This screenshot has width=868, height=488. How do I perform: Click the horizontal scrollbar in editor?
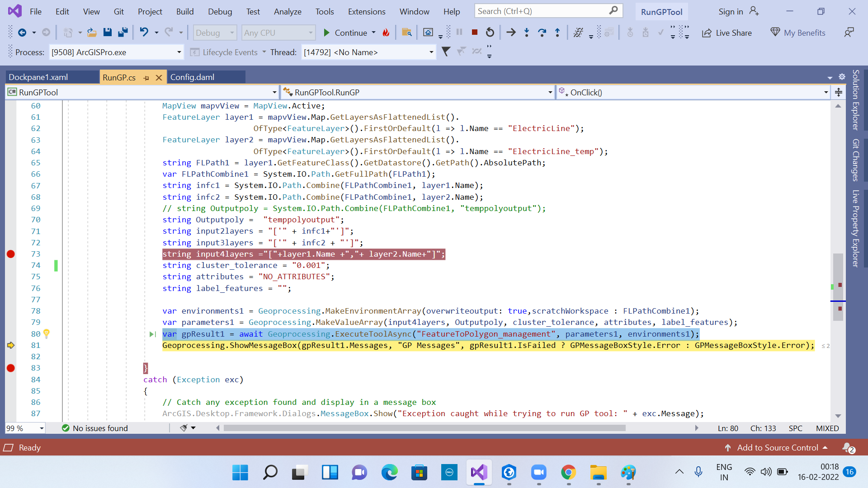click(x=425, y=428)
